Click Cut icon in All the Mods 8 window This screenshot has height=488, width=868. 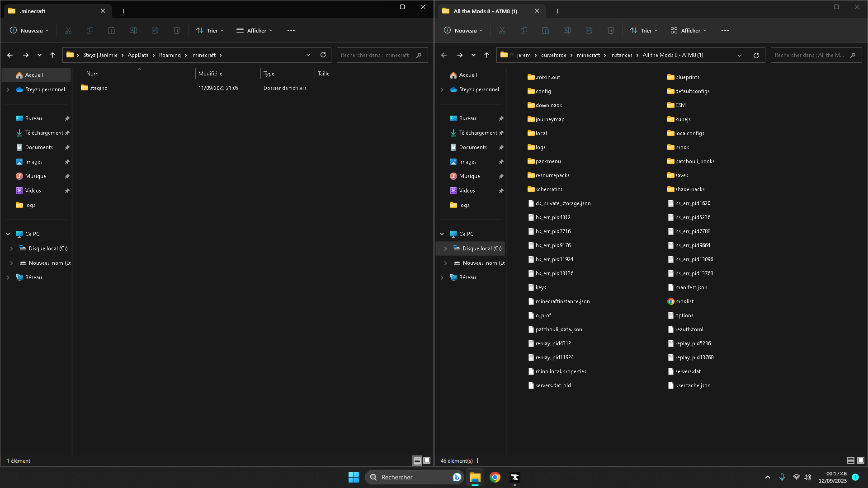click(x=502, y=30)
